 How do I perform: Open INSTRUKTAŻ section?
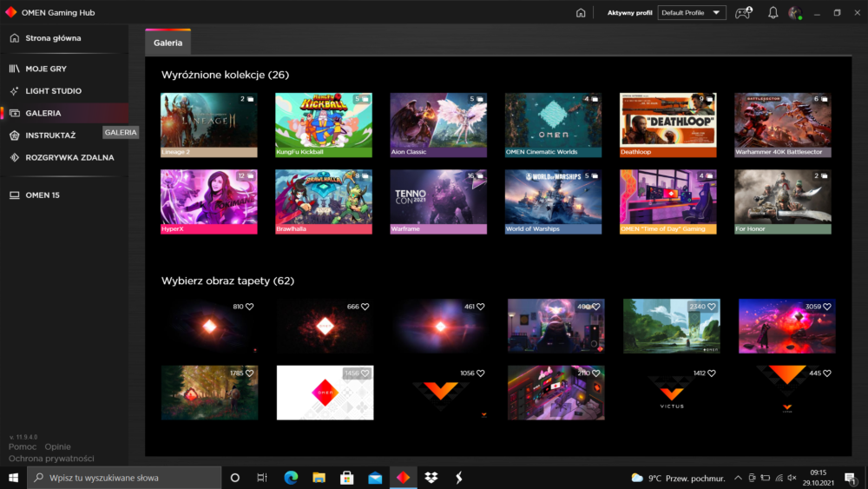coord(51,135)
